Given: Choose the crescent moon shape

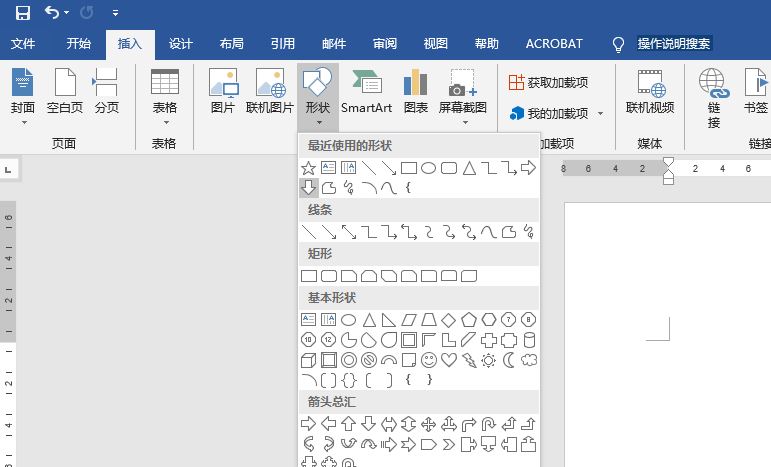Looking at the screenshot, I should [508, 360].
